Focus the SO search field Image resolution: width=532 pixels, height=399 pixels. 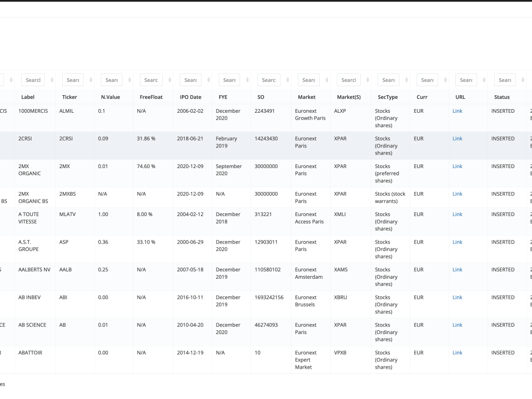click(x=269, y=80)
